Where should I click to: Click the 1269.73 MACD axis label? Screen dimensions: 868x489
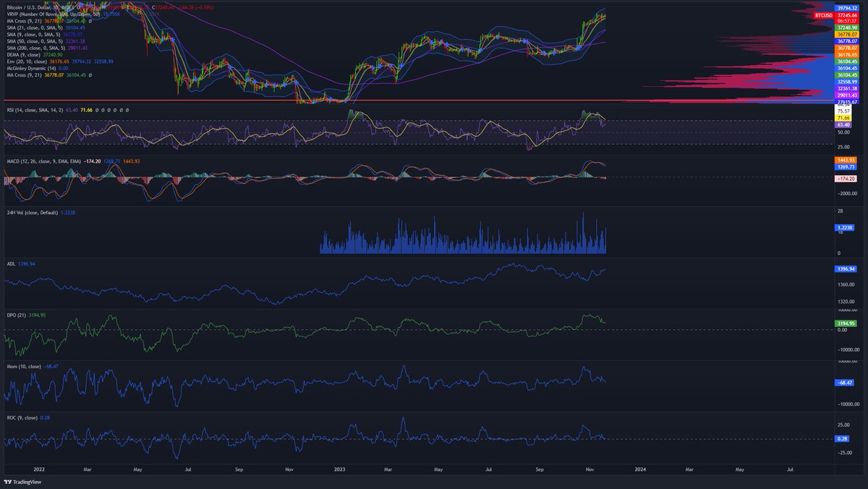point(846,166)
